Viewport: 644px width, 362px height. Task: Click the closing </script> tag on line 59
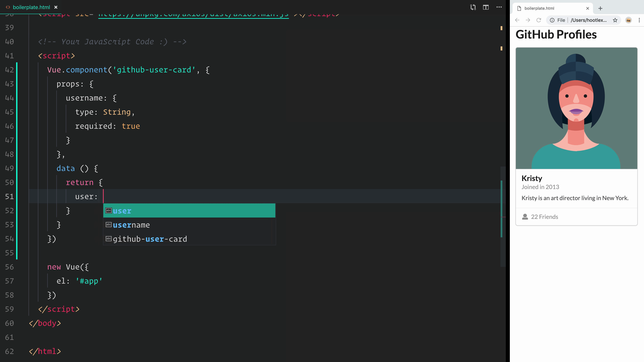pos(59,309)
